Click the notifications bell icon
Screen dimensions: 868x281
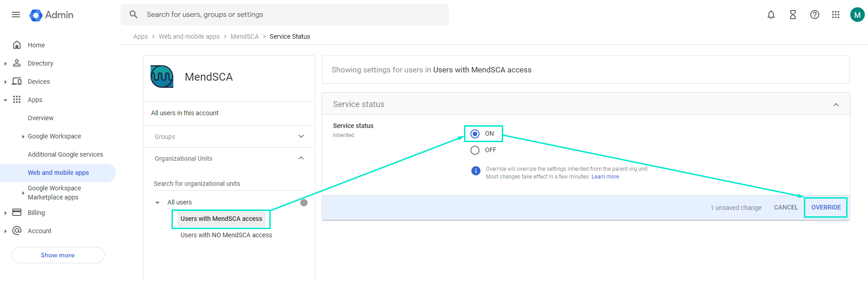pos(771,15)
